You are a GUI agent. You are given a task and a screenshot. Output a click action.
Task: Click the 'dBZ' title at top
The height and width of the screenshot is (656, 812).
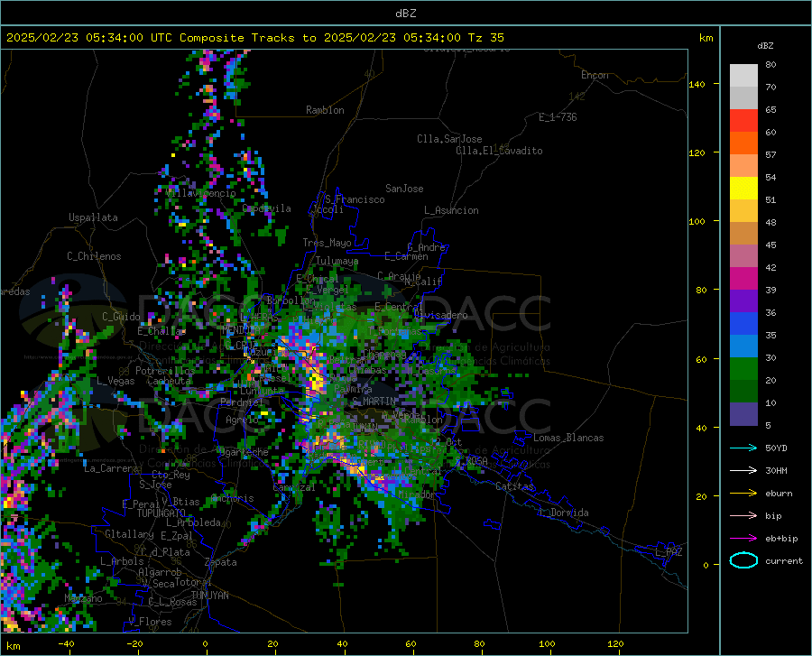pyautogui.click(x=405, y=14)
